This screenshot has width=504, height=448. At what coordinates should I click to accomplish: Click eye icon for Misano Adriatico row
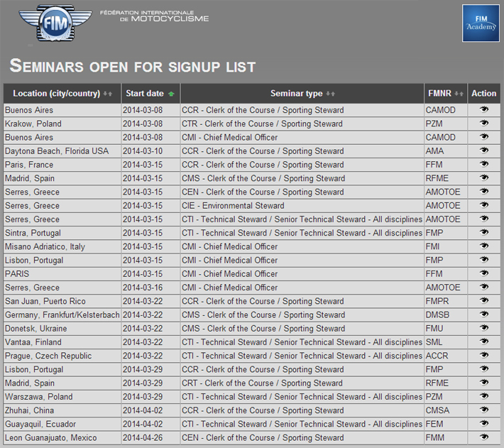tap(484, 246)
